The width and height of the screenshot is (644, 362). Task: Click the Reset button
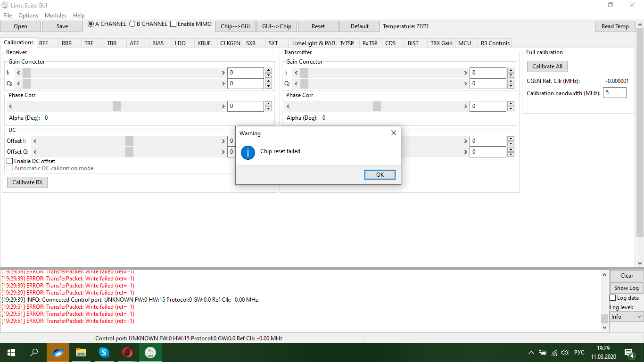coord(318,26)
